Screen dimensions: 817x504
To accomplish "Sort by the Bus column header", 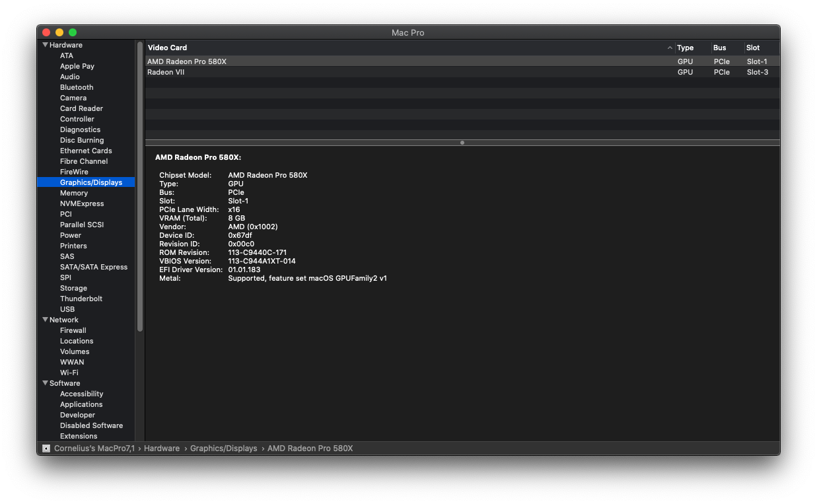I will click(x=720, y=48).
